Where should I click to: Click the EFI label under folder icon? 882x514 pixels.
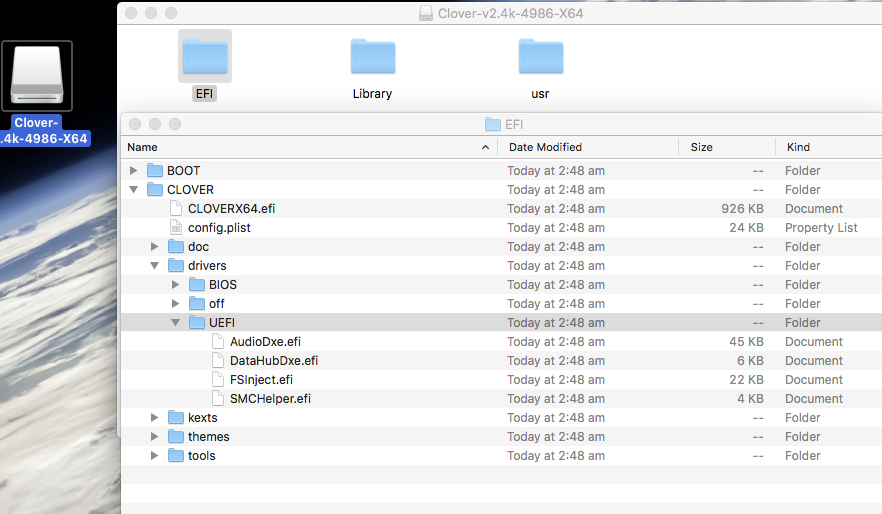(204, 94)
